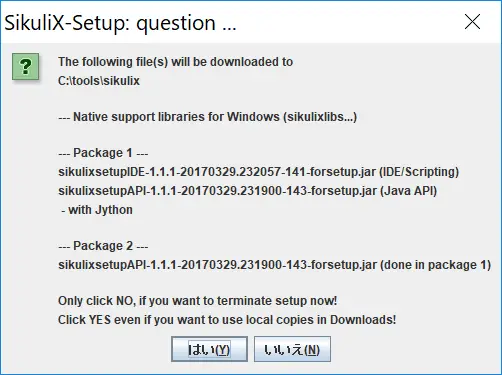The image size is (502, 375).
Task: Select the 'The following file(s) will be downloaded' line
Action: pyautogui.click(x=175, y=62)
